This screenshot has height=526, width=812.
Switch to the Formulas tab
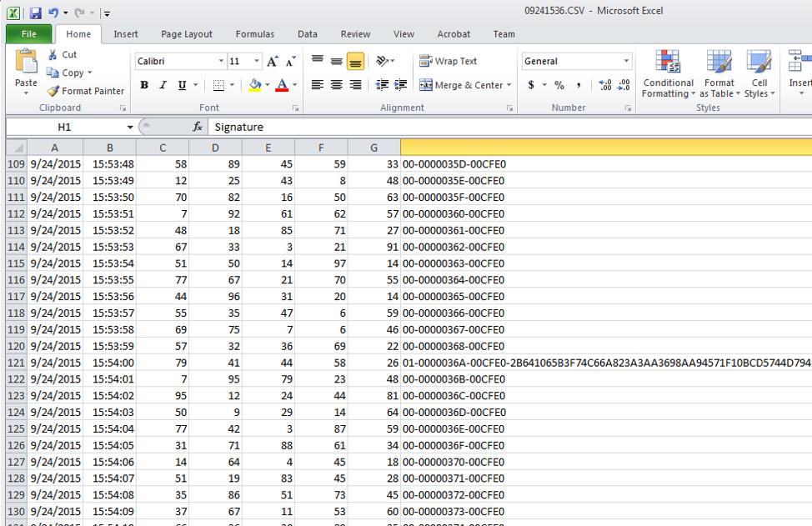tap(255, 34)
